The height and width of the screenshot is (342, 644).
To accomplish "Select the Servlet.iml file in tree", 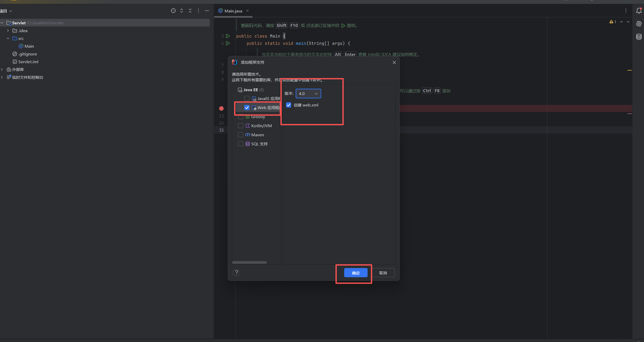I will (28, 62).
